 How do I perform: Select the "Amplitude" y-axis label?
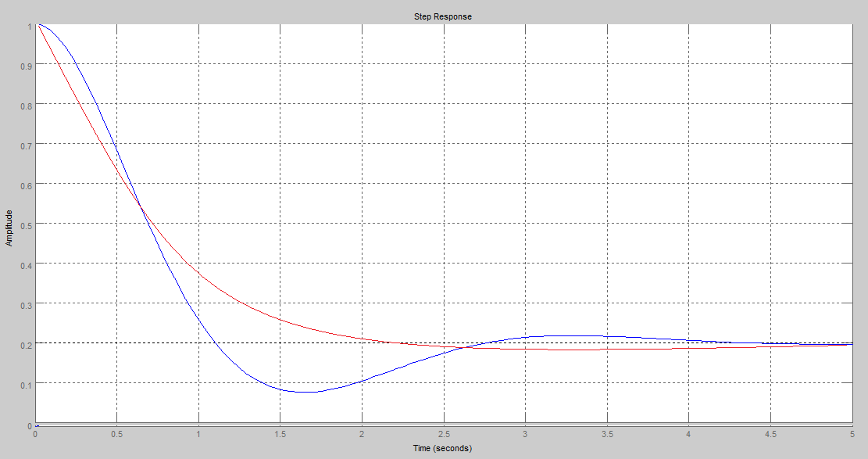click(9, 228)
